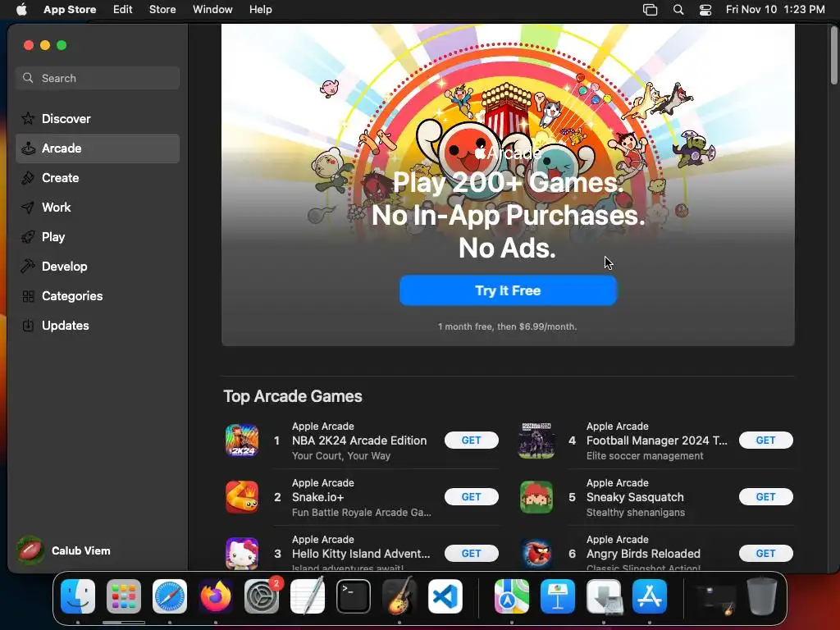Viewport: 840px width, 630px height.
Task: Get Snake.io+
Action: [472, 497]
